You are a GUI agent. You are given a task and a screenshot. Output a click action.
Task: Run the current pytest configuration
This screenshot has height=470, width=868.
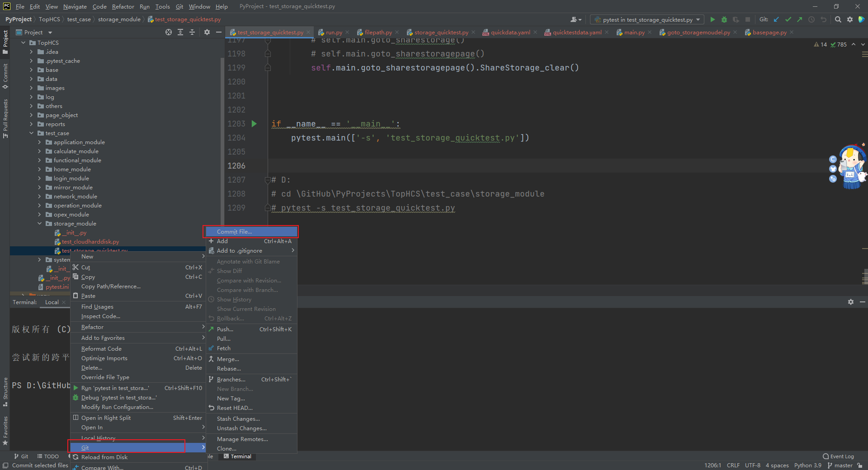712,19
